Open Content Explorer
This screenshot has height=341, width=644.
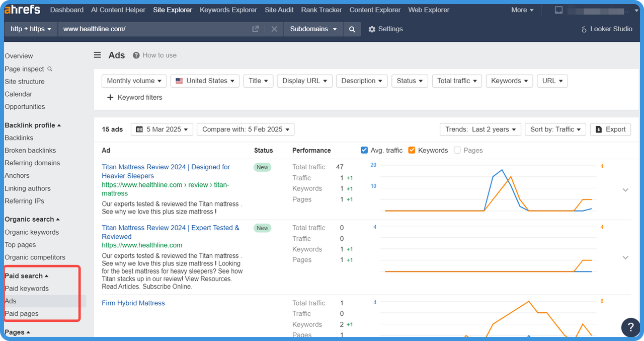375,10
